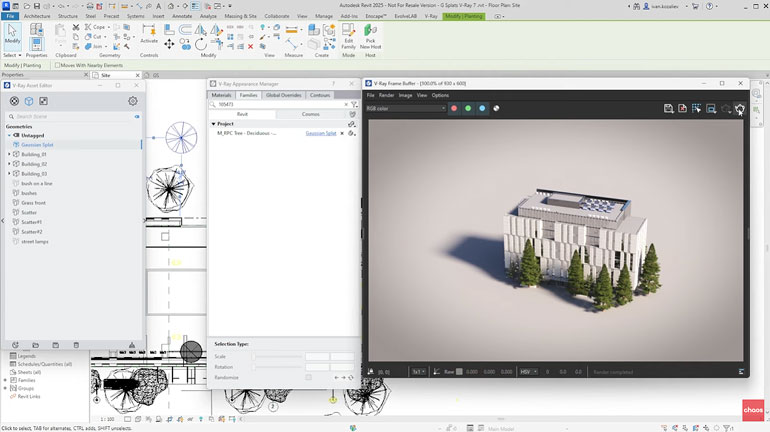Switch to the Cosmos source toggle
Image resolution: width=770 pixels, height=432 pixels.
pos(310,114)
